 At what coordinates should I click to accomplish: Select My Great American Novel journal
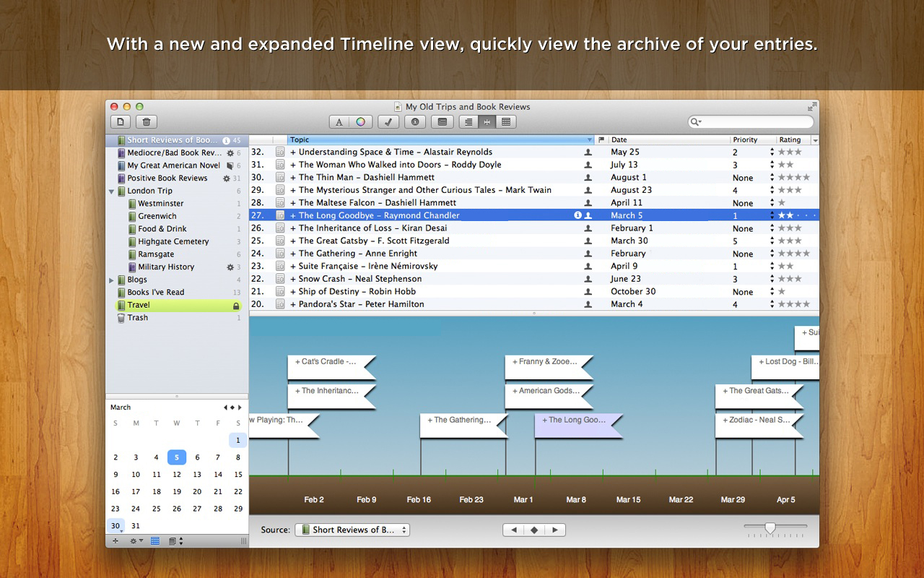(x=177, y=165)
